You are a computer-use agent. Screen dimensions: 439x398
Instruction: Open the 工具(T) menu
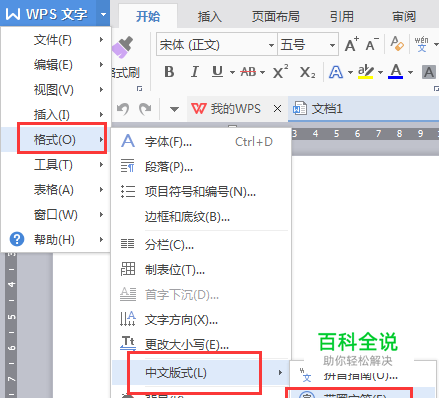coord(56,165)
